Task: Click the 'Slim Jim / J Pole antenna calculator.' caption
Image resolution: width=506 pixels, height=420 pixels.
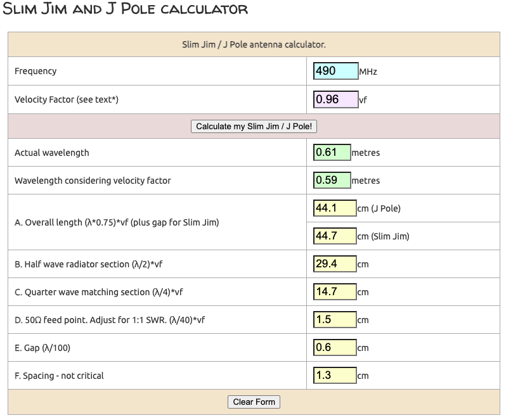Action: 254,44
